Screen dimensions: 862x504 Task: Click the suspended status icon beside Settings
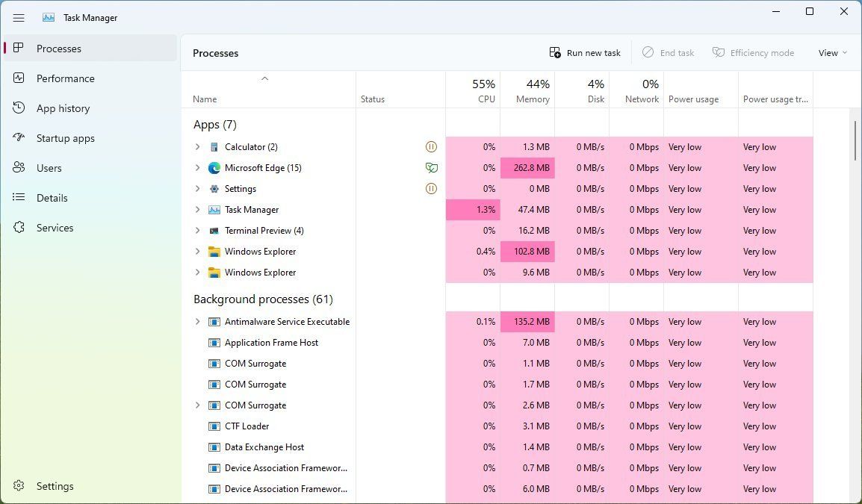point(431,188)
